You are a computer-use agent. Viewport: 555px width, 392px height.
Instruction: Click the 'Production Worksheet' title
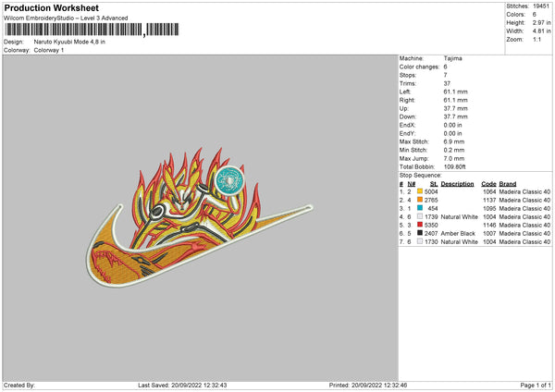pos(51,7)
